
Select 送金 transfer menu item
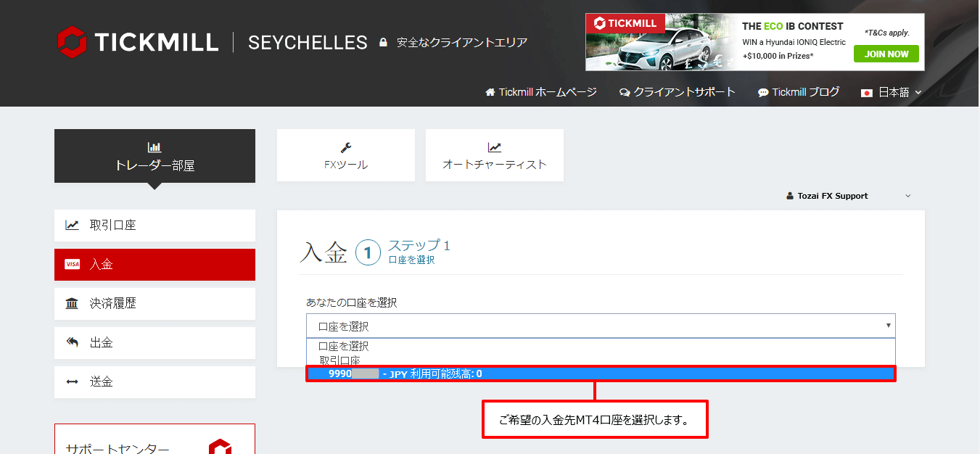[155, 382]
